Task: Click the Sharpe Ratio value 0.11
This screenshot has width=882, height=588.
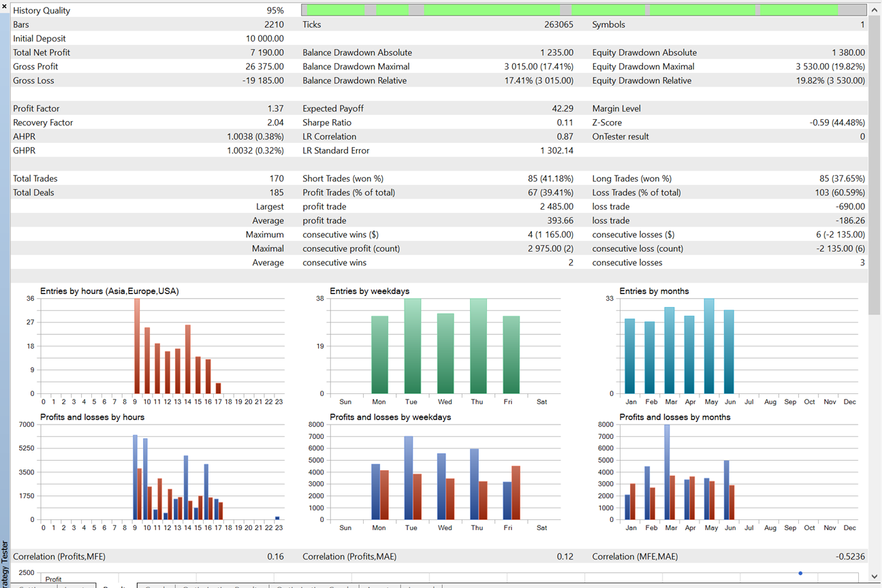Action: click(565, 122)
